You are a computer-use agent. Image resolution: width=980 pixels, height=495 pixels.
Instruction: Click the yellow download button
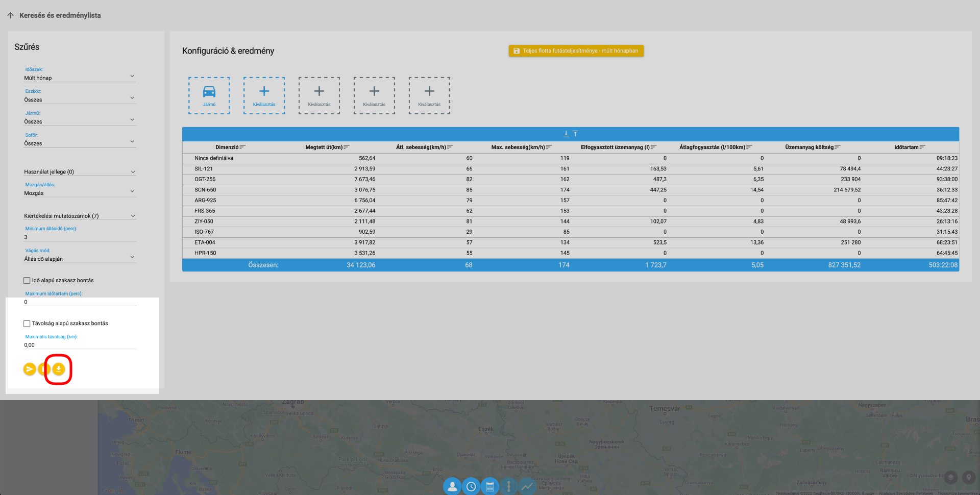pyautogui.click(x=59, y=369)
